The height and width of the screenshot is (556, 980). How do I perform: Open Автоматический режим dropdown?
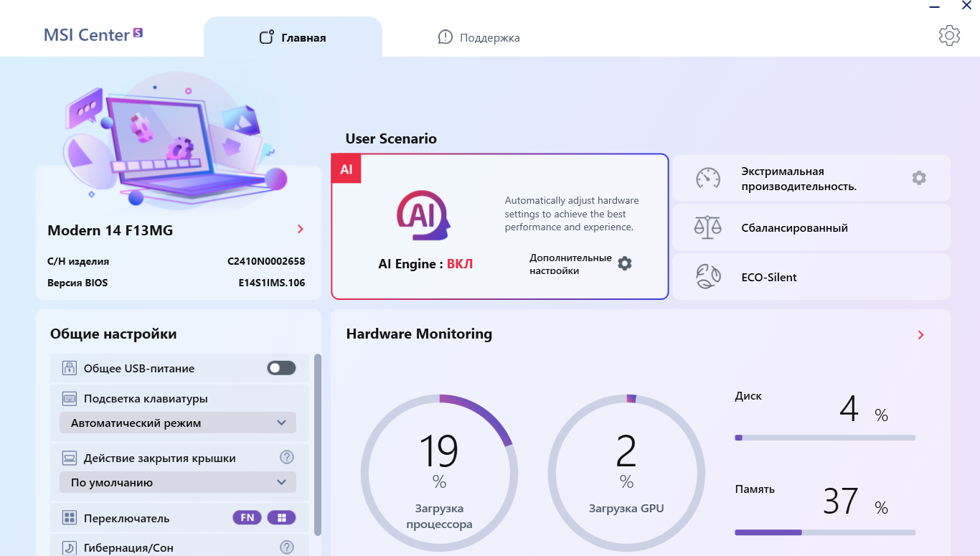(178, 423)
